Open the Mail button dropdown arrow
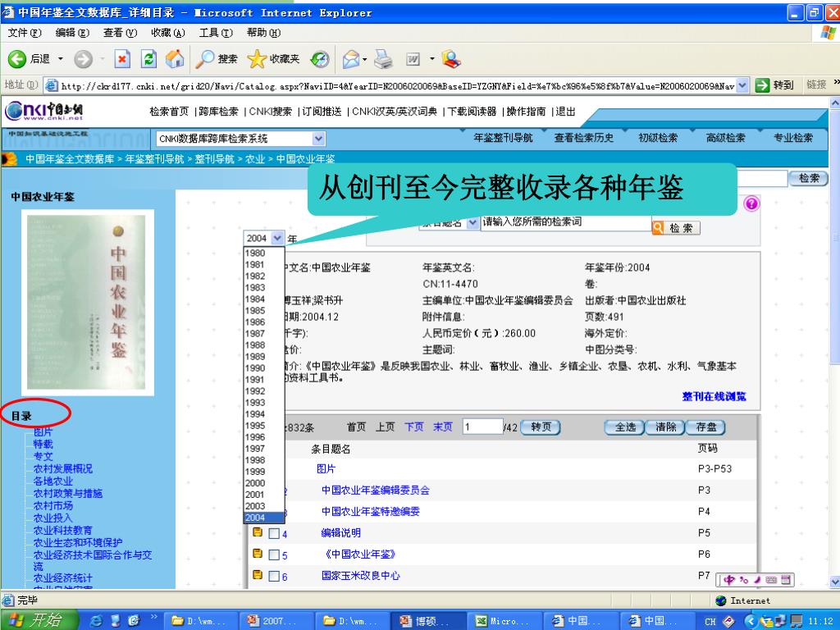The height and width of the screenshot is (630, 840). [365, 59]
